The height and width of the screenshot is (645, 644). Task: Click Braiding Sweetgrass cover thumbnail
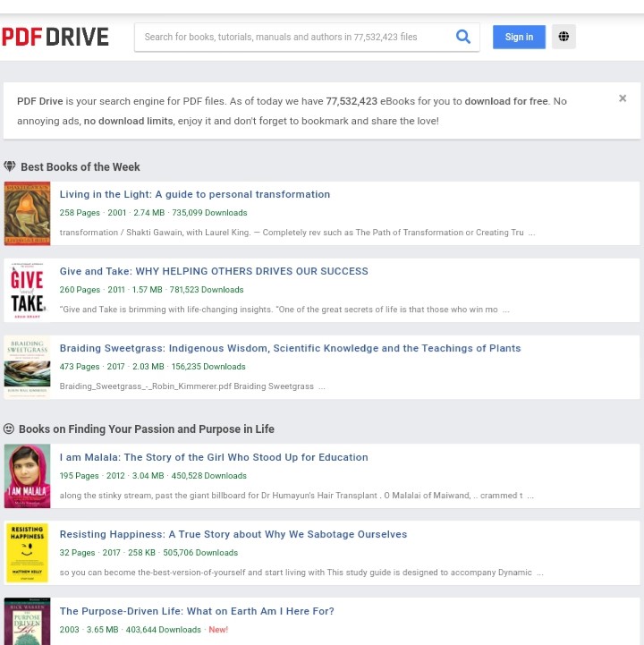coord(27,368)
